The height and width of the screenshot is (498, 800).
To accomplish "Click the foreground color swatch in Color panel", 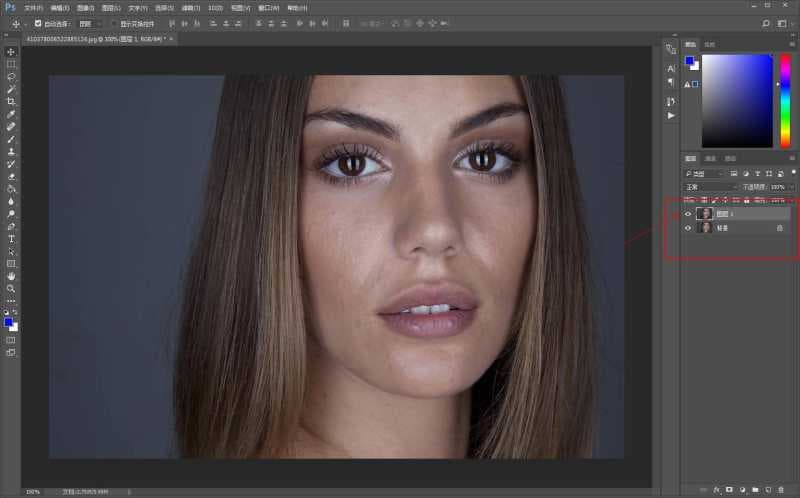I will pyautogui.click(x=689, y=61).
